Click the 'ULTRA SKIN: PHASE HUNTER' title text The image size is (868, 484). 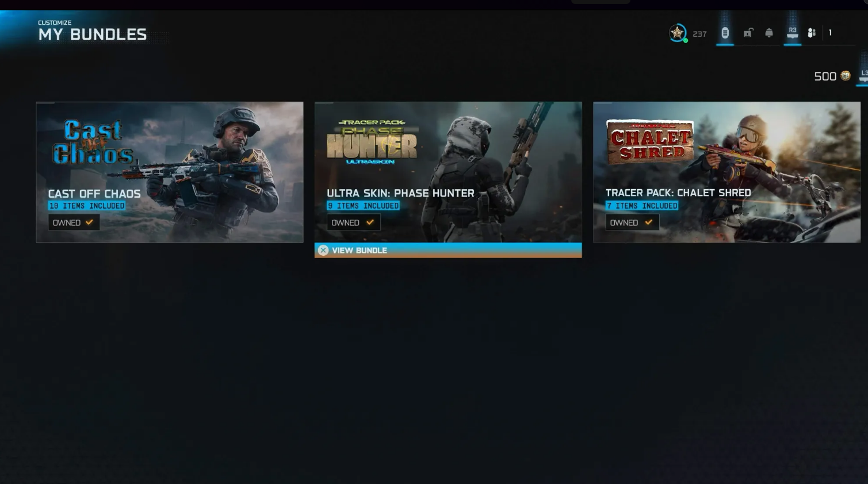[x=401, y=193]
